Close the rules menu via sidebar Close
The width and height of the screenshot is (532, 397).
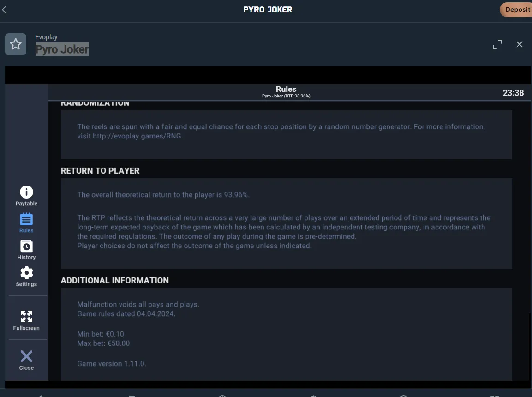click(x=26, y=360)
